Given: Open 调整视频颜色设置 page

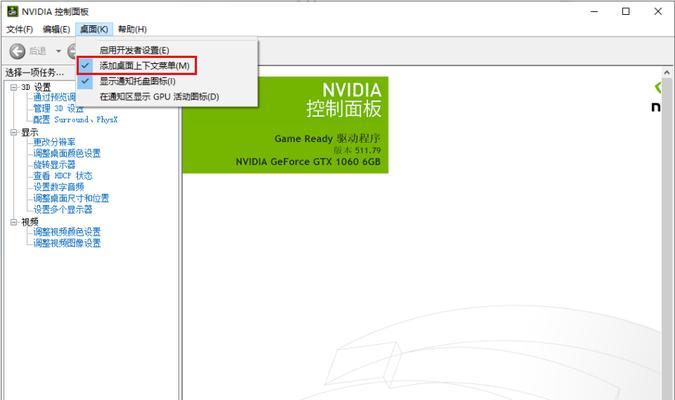Looking at the screenshot, I should click(67, 232).
